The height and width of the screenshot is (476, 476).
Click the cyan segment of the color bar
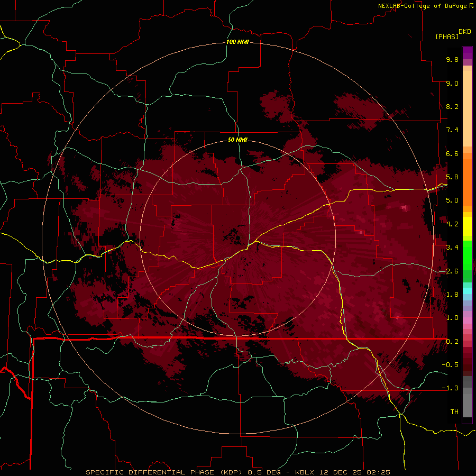[x=467, y=291]
